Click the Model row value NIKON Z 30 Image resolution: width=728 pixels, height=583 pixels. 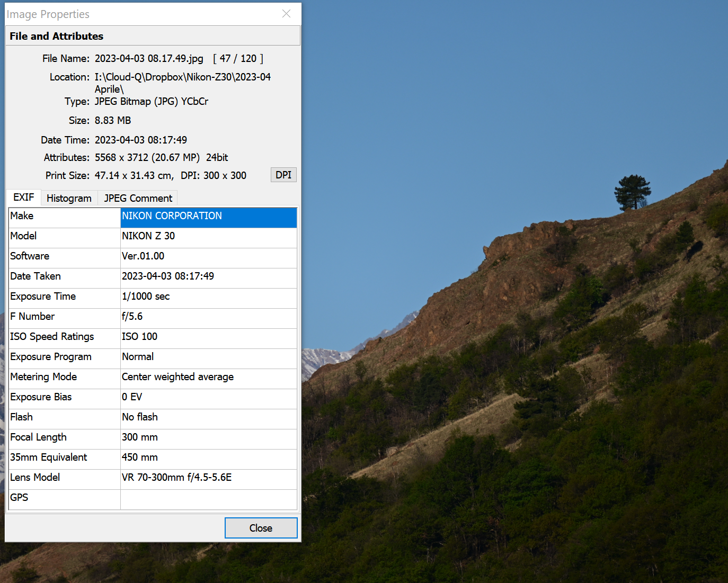tap(208, 236)
